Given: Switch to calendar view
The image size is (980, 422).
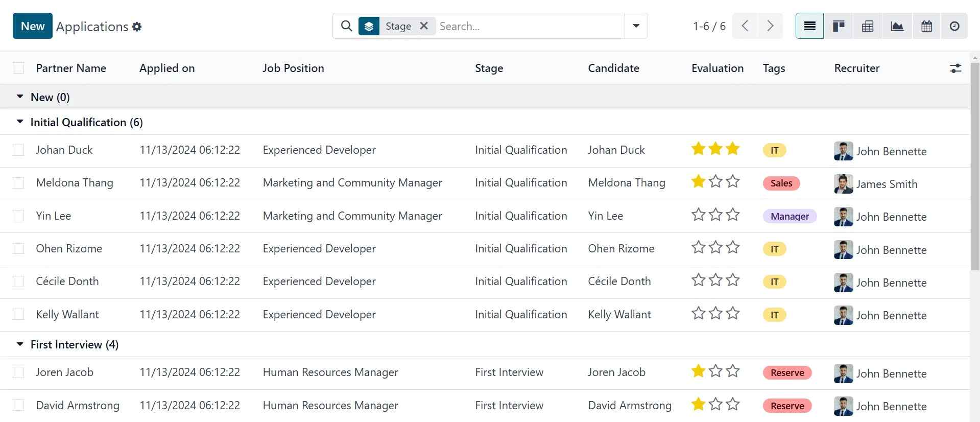Looking at the screenshot, I should (926, 26).
